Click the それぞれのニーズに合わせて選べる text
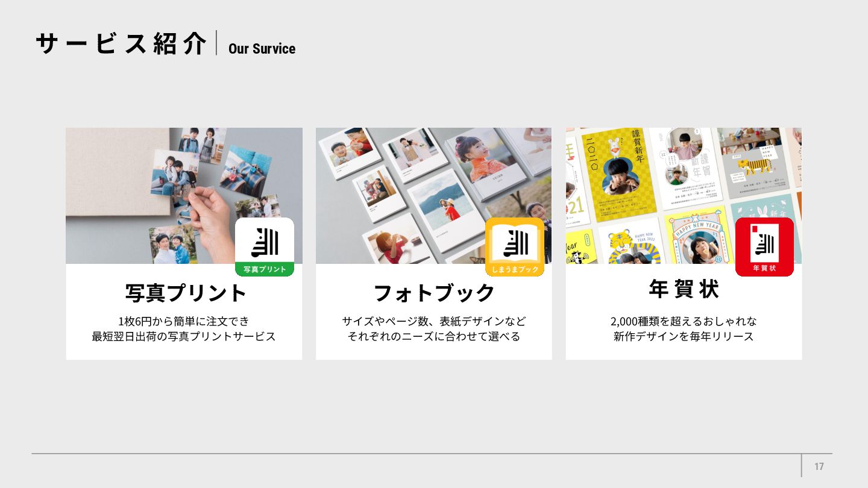868x488 pixels. [x=434, y=336]
